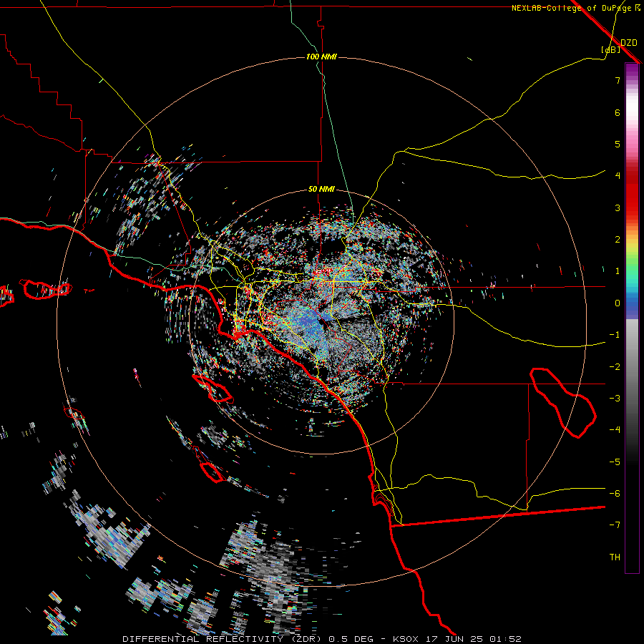Image resolution: width=644 pixels, height=644 pixels.
Task: Click the 50 NMI range ring label
Action: pyautogui.click(x=321, y=189)
